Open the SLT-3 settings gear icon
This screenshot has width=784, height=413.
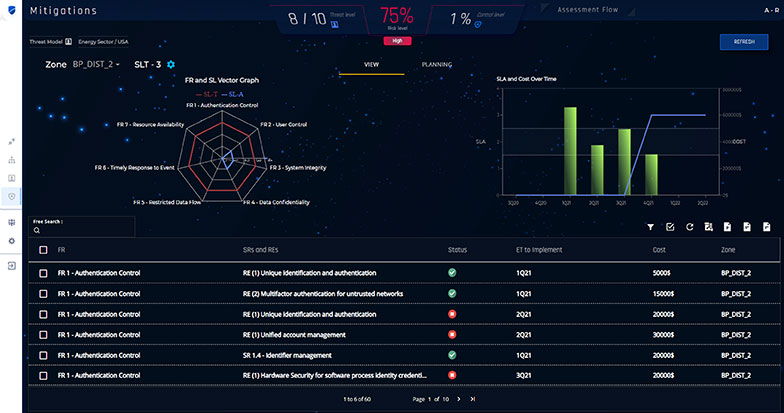(x=171, y=65)
